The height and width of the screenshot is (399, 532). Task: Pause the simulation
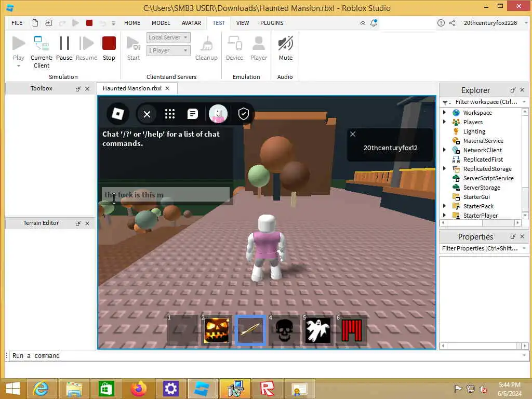tap(64, 48)
